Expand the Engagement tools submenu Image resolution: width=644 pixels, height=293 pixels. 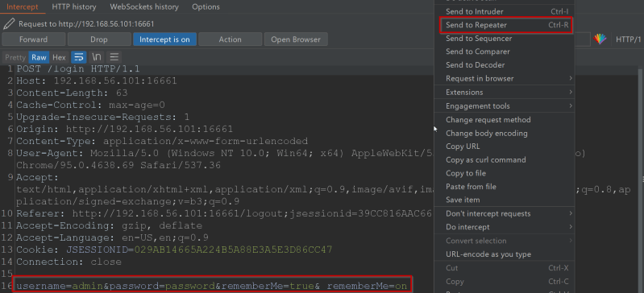pyautogui.click(x=505, y=106)
